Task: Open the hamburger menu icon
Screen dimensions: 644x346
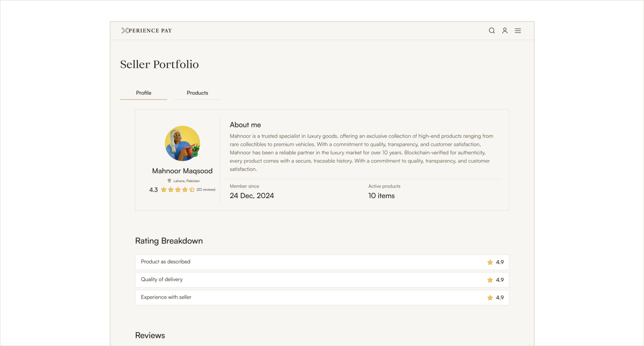Action: click(x=518, y=31)
